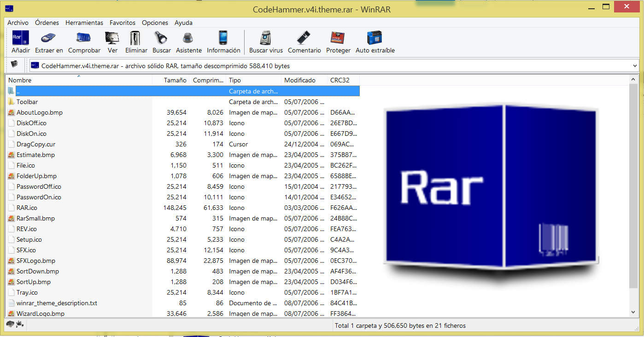Click the Buscar flashlight icon
Image resolution: width=644 pixels, height=337 pixels.
(161, 38)
